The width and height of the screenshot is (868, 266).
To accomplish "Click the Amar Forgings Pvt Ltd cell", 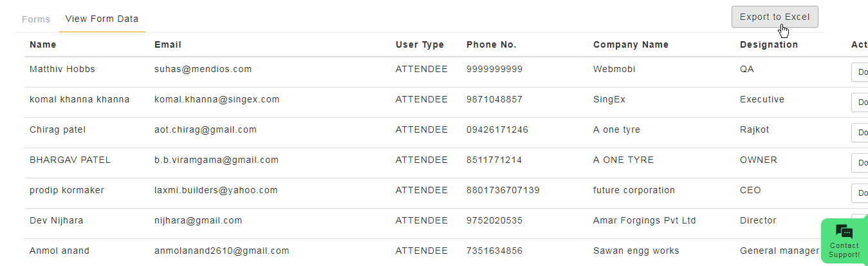I will 645,220.
